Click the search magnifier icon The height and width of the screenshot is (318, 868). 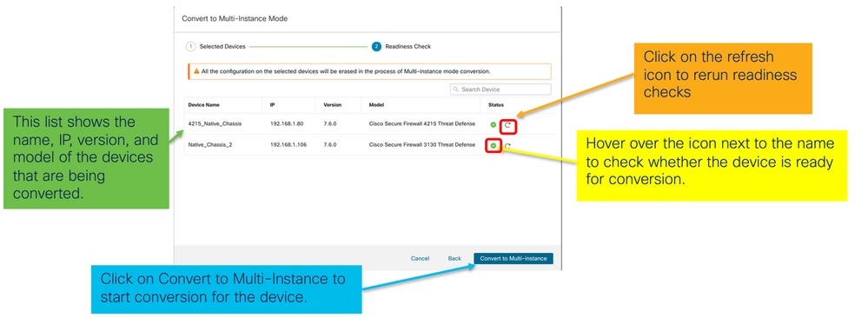coord(456,89)
